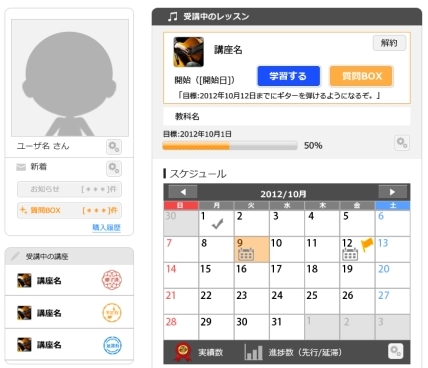Click the bar chart 進捗数 icon

pos(253,352)
